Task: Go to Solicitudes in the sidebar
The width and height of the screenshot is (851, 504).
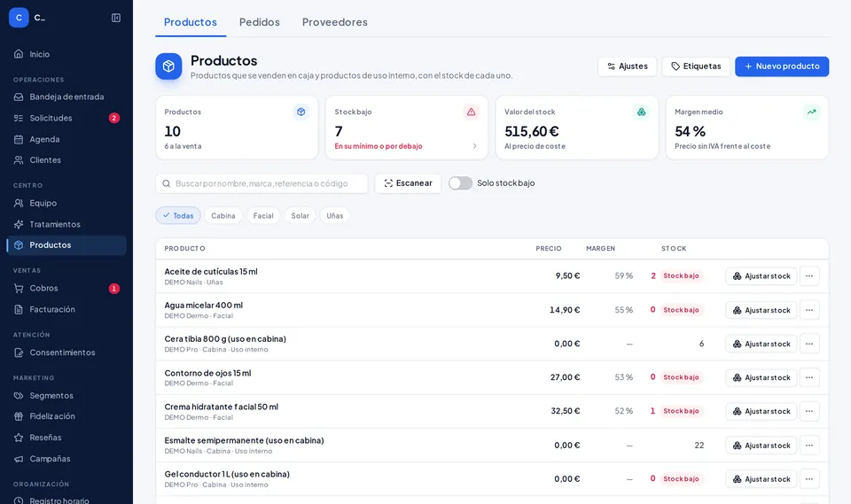Action: coord(66,118)
